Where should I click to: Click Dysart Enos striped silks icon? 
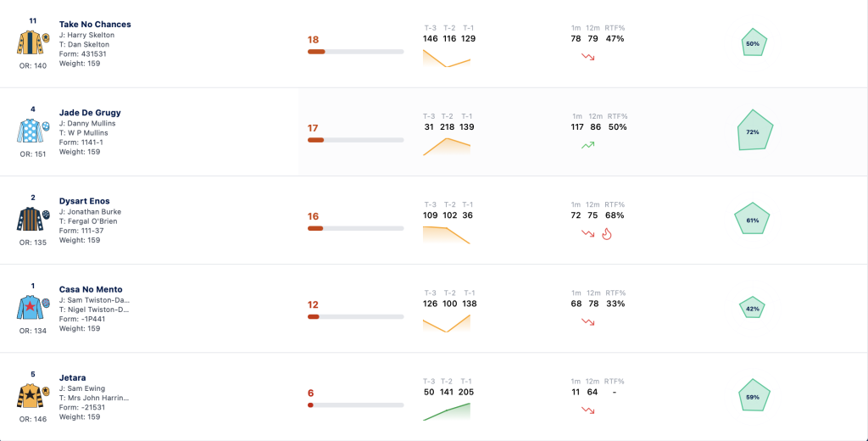(33, 220)
